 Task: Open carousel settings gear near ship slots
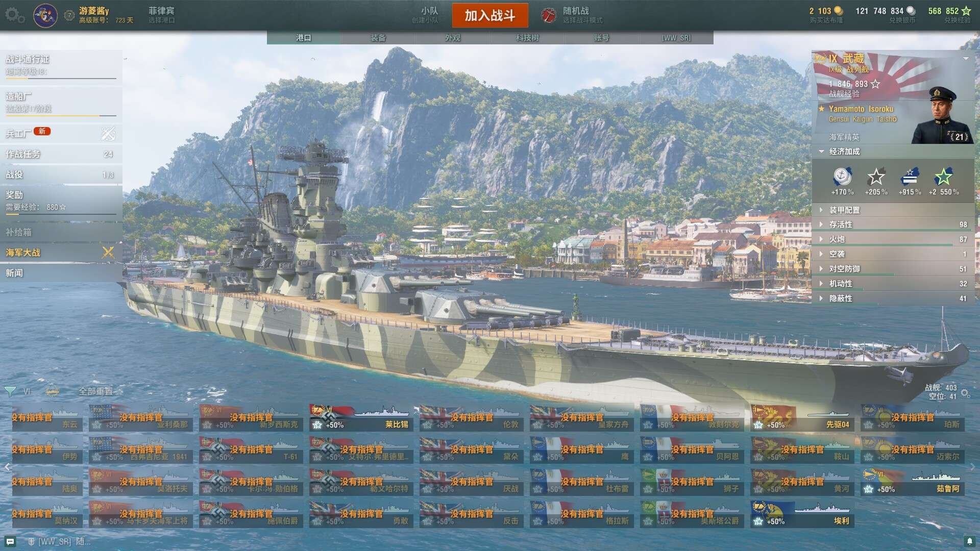pyautogui.click(x=965, y=393)
